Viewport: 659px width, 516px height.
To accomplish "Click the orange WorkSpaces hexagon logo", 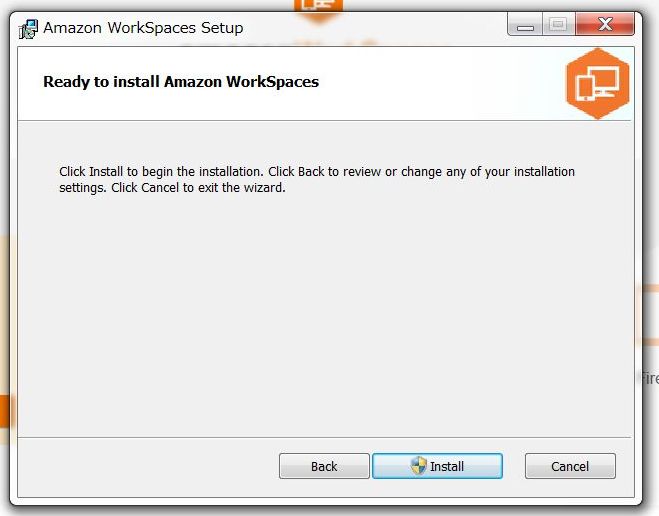I will [598, 84].
